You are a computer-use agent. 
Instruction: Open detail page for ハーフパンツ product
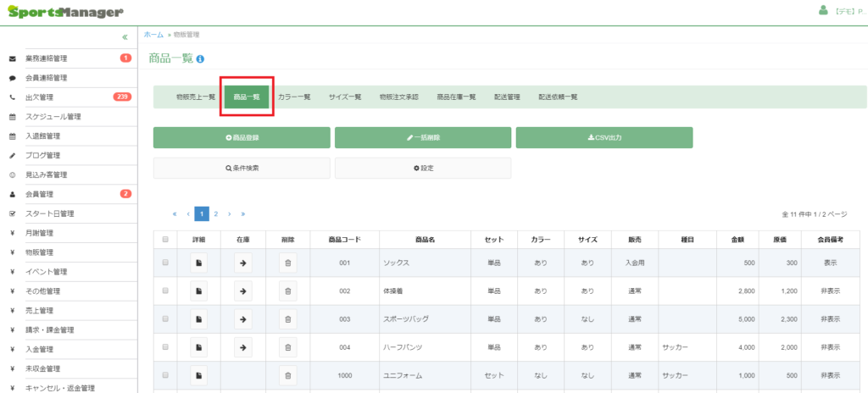coord(198,347)
